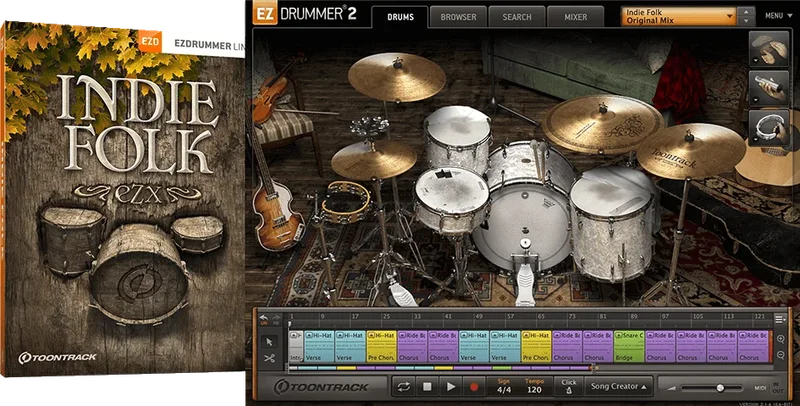800x406 pixels.
Task: Stop playback
Action: (427, 387)
